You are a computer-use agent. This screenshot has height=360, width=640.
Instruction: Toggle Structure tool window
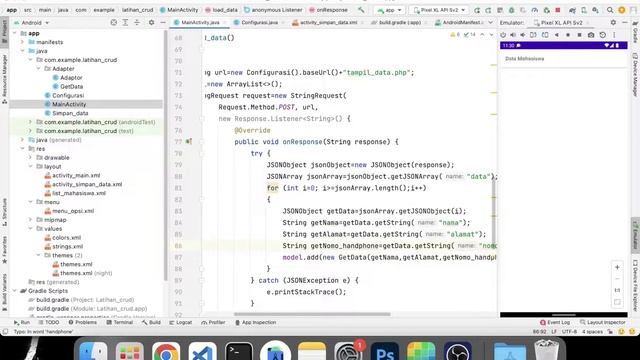4,211
